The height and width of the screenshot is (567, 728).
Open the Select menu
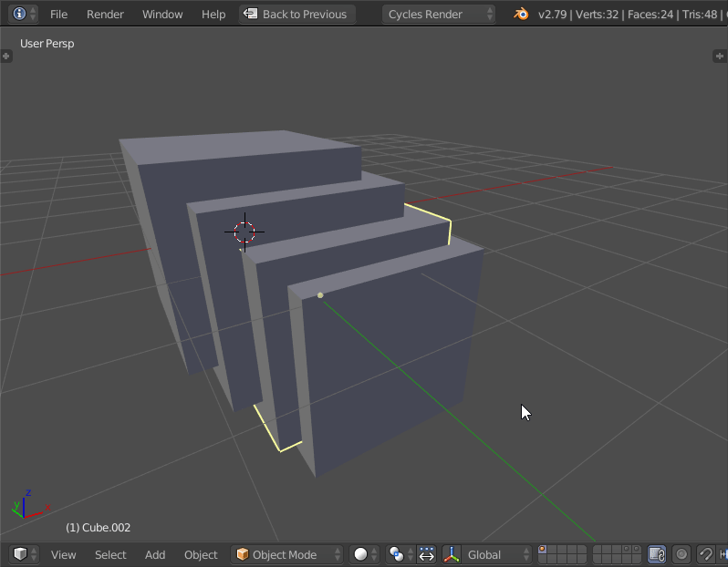(x=110, y=554)
